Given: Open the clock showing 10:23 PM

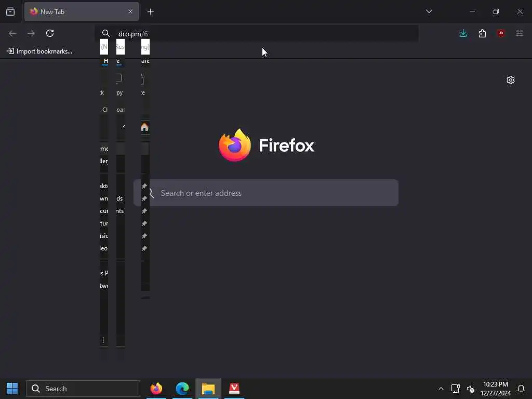Looking at the screenshot, I should [496, 389].
